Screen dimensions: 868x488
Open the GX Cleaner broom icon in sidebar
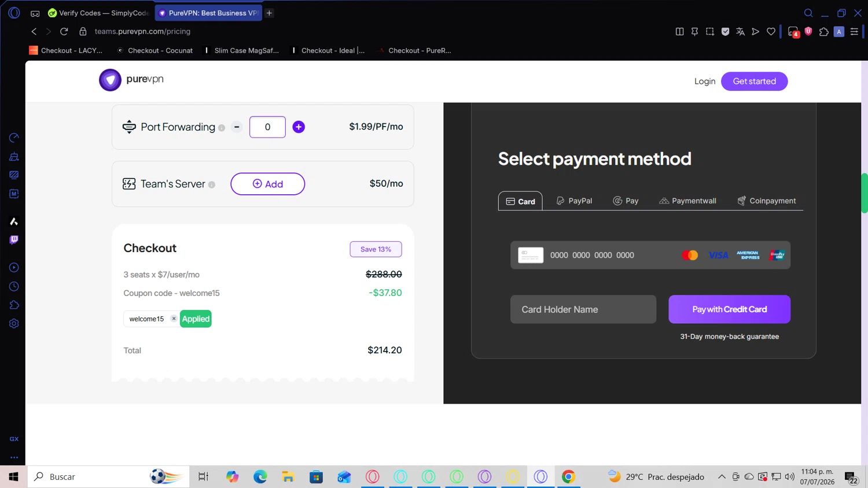click(14, 156)
